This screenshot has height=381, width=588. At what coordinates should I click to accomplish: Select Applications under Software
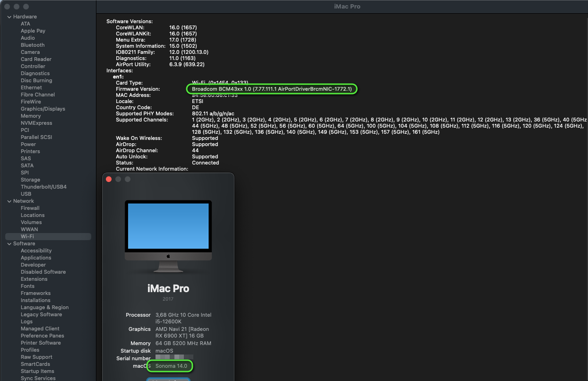[x=36, y=258]
